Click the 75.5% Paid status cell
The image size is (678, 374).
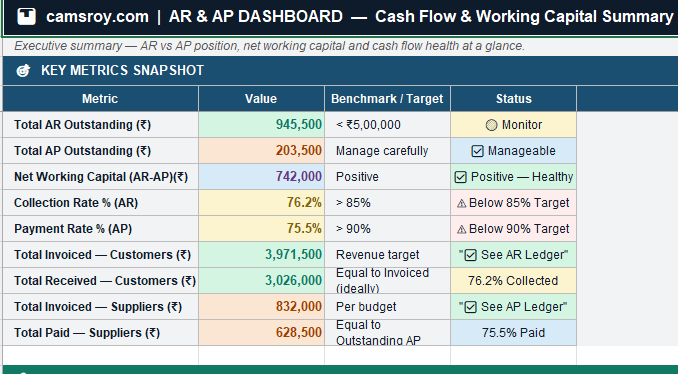[x=514, y=332]
